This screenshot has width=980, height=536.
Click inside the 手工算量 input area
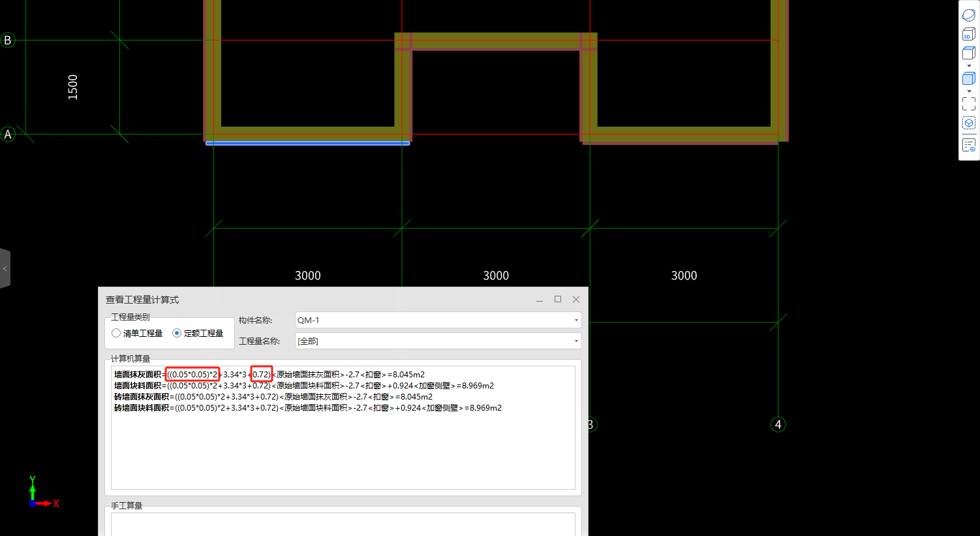click(343, 524)
